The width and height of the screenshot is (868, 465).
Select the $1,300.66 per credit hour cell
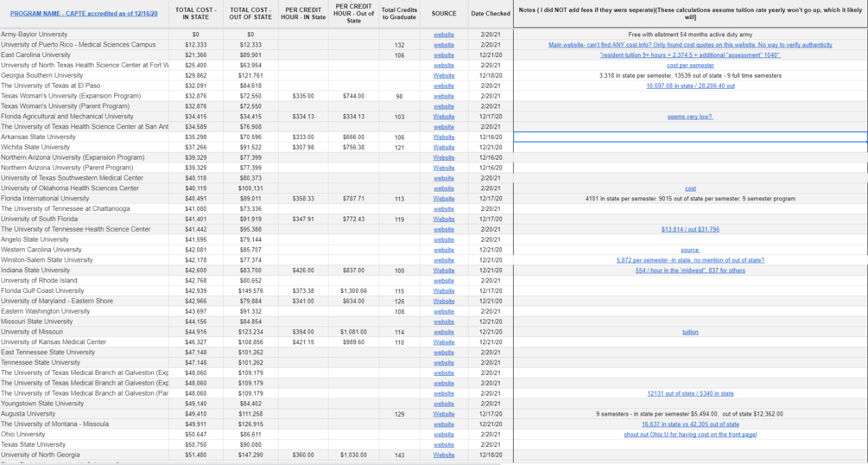(x=354, y=291)
